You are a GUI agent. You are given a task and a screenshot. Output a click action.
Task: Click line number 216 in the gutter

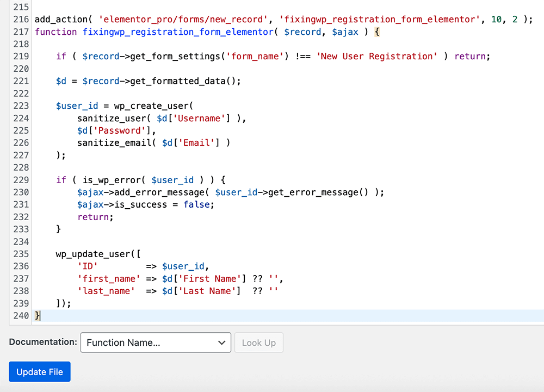(21, 20)
